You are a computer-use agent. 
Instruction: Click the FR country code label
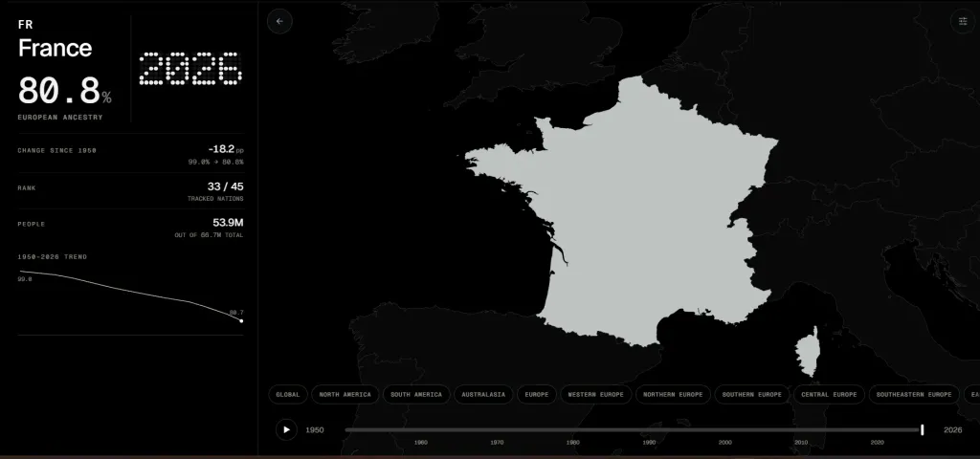tap(25, 25)
